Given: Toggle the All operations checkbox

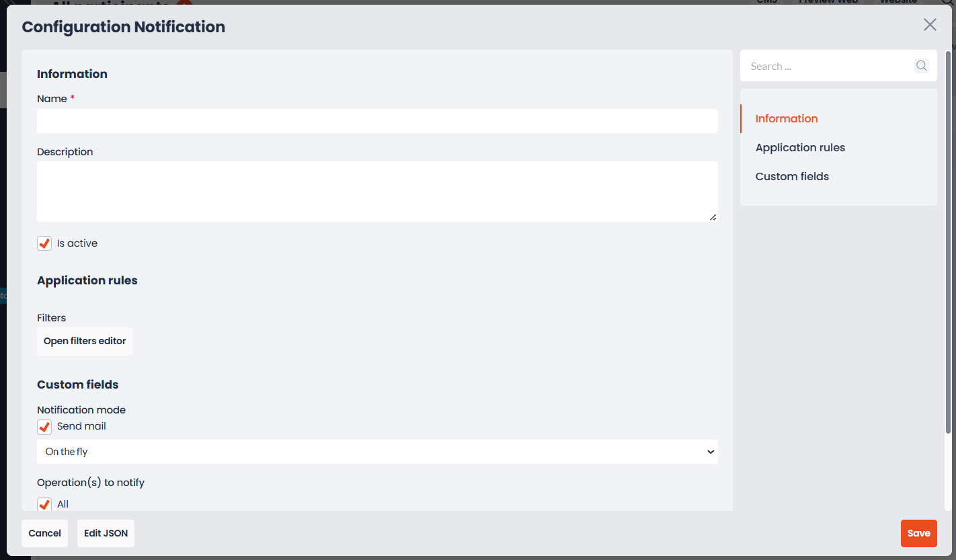Looking at the screenshot, I should 44,504.
